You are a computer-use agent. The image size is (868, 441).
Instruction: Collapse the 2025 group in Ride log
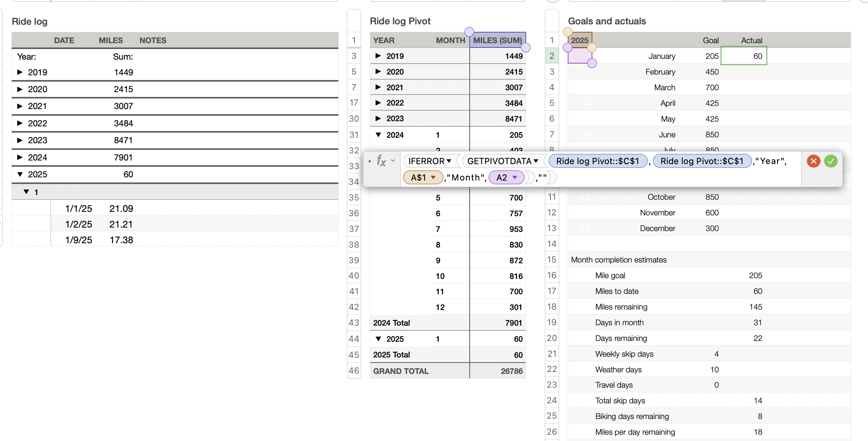(20, 174)
